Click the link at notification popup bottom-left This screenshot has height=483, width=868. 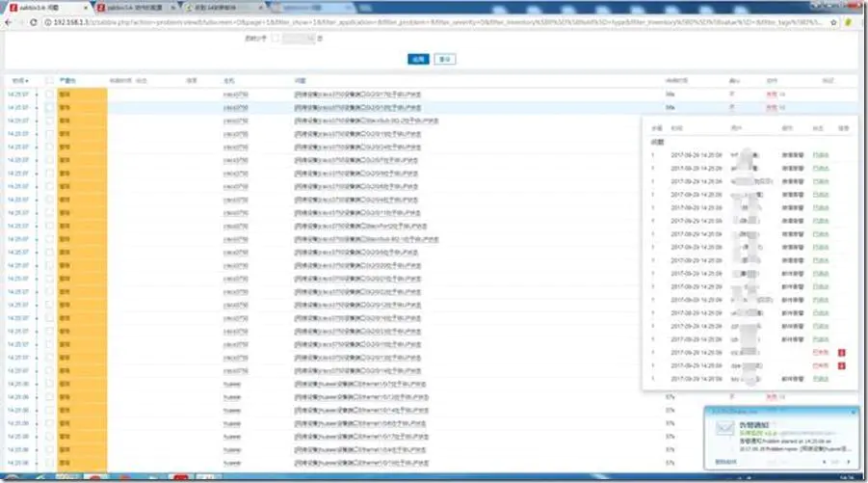pos(725,462)
